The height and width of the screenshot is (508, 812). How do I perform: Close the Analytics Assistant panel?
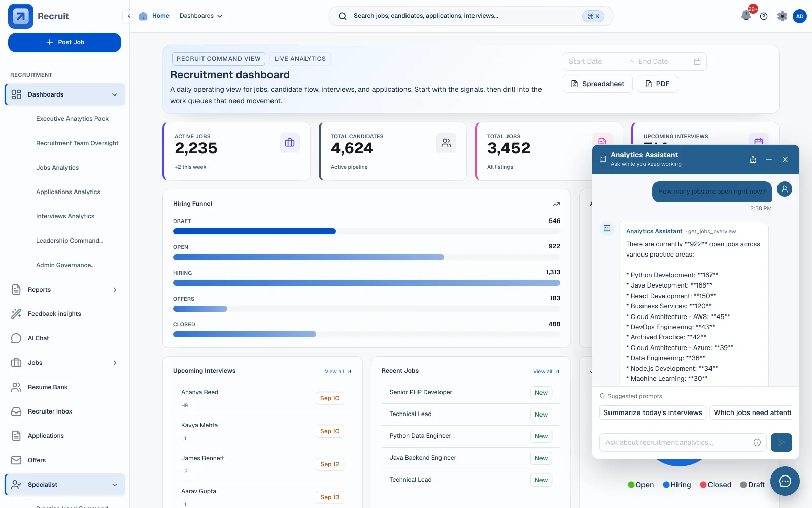click(785, 160)
